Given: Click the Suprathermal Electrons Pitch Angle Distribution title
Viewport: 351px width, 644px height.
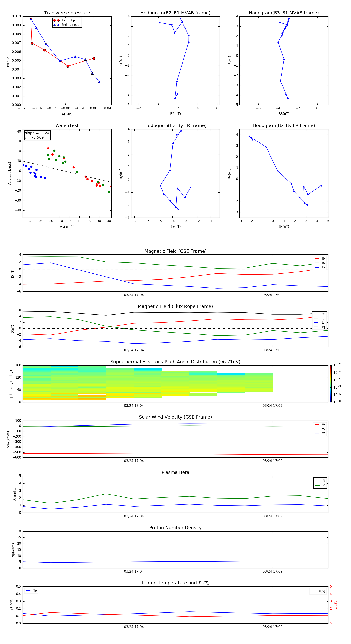Looking at the screenshot, I should pos(175,362).
